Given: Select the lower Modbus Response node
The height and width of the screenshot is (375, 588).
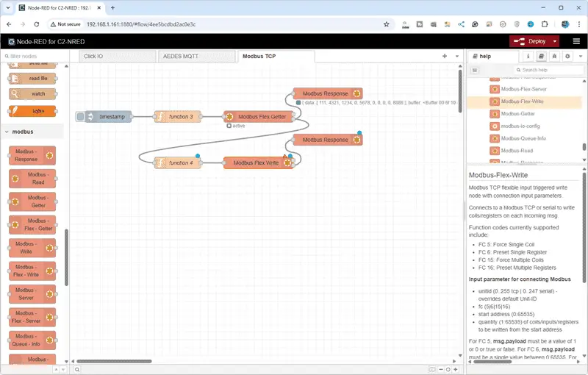Looking at the screenshot, I should (x=328, y=140).
